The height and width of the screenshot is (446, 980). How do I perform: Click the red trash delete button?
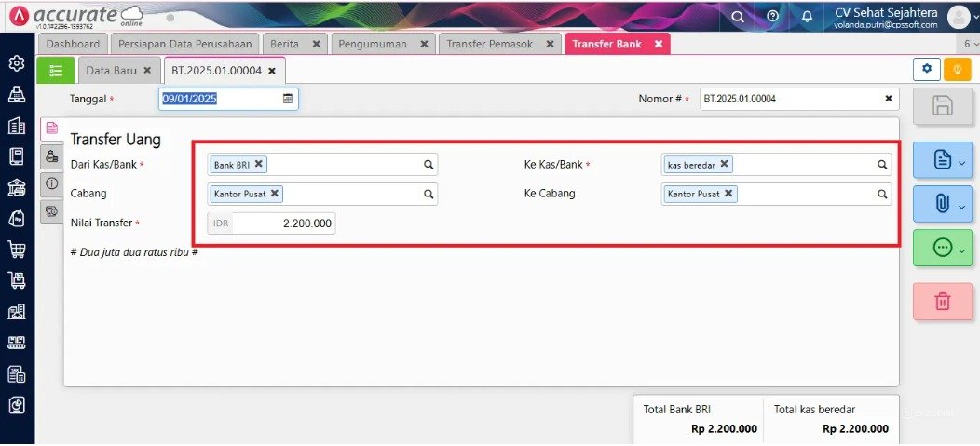942,302
